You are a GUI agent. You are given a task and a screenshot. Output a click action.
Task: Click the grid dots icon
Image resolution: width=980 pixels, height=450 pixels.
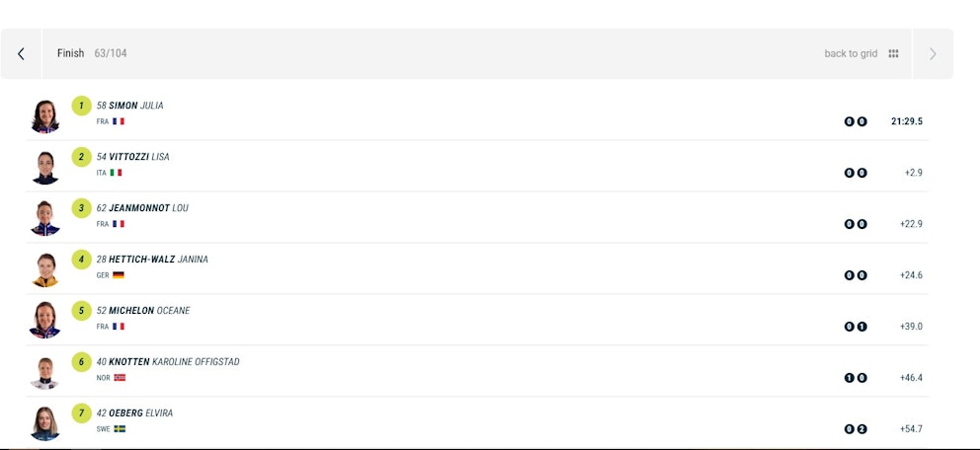pyautogui.click(x=893, y=54)
